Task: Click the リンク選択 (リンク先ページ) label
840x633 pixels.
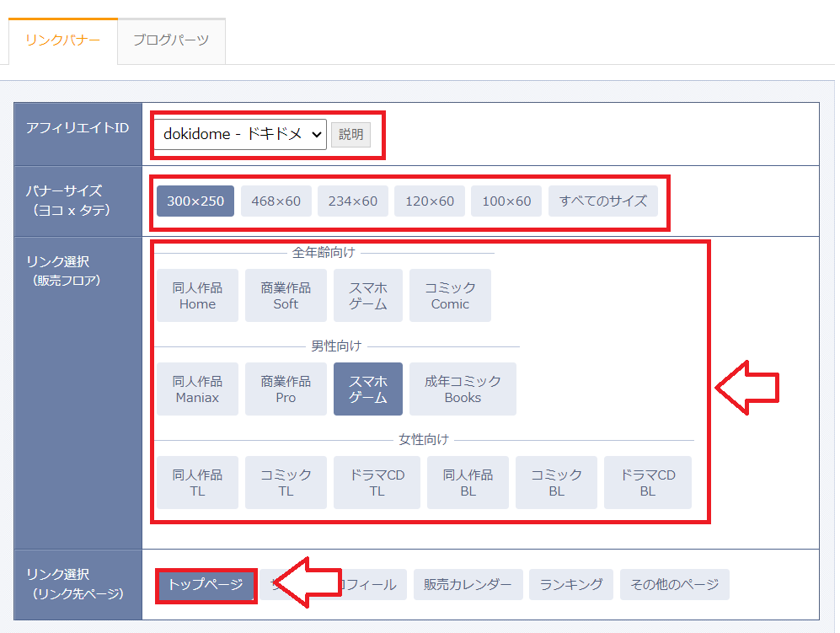Action: 75,583
